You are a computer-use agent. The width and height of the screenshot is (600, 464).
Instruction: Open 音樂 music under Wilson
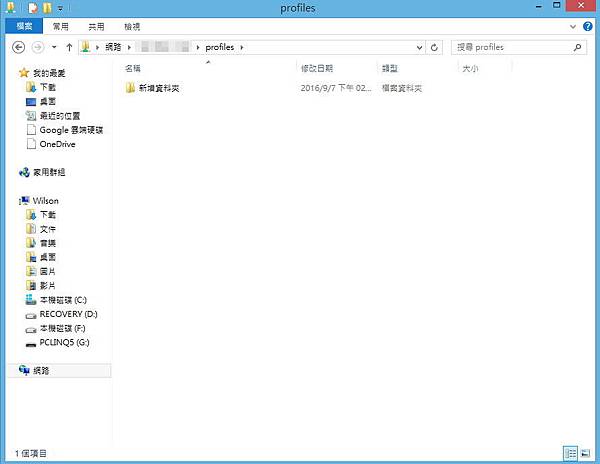(x=48, y=243)
